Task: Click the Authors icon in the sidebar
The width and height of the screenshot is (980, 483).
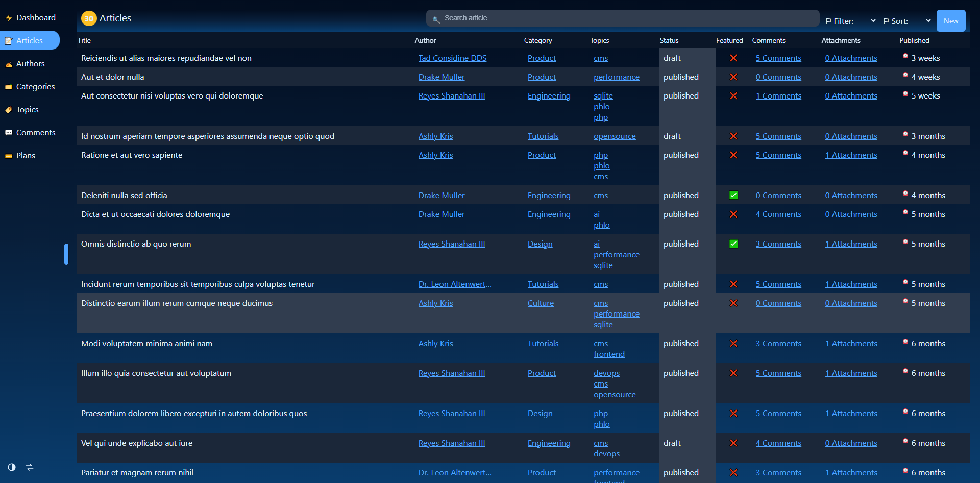Action: tap(9, 64)
